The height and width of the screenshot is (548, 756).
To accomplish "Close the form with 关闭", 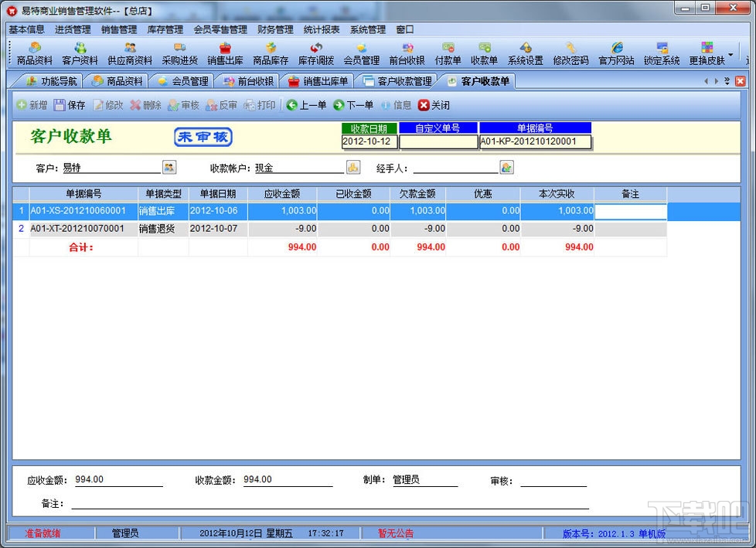I will pos(434,105).
